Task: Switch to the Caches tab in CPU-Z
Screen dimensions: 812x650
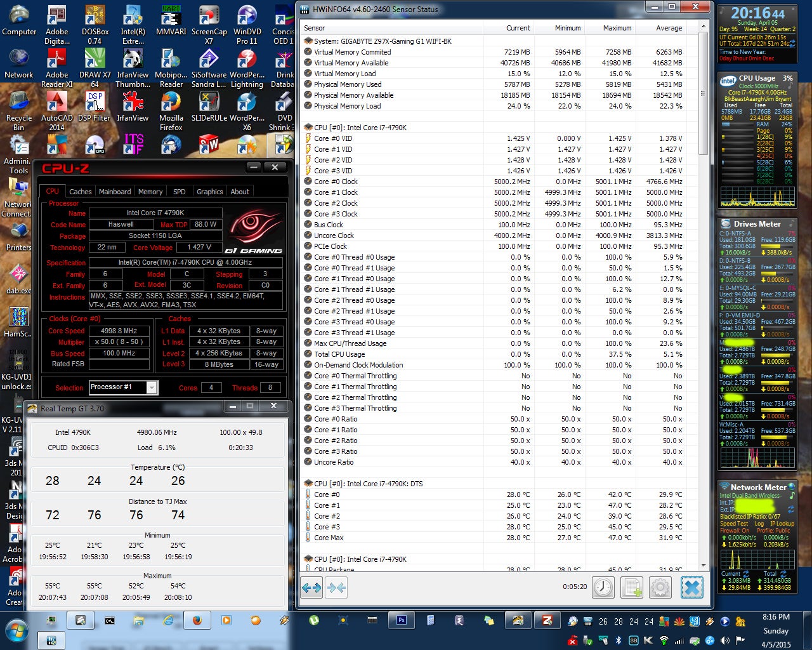Action: (x=81, y=191)
